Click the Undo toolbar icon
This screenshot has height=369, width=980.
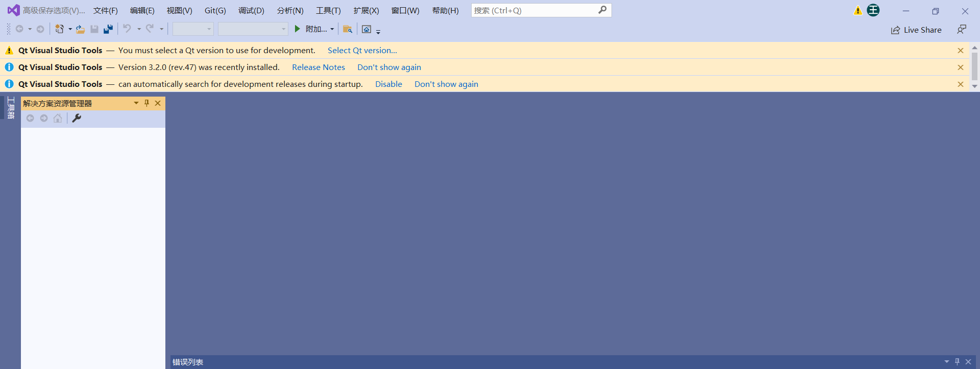(127, 29)
